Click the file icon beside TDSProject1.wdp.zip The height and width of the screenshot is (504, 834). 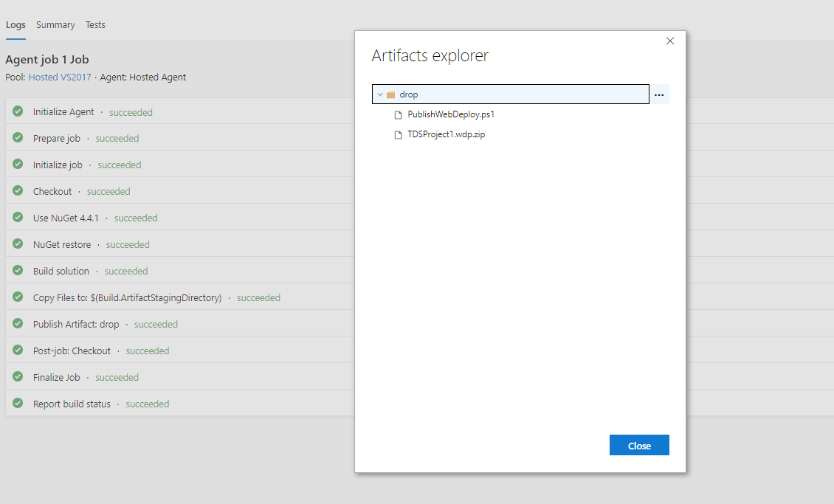coord(399,134)
